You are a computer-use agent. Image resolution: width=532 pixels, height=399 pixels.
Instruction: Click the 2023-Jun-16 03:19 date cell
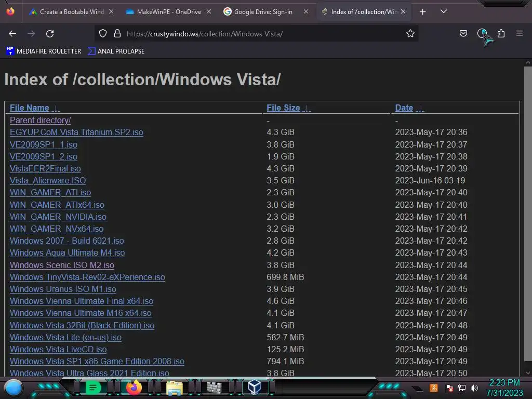(430, 180)
